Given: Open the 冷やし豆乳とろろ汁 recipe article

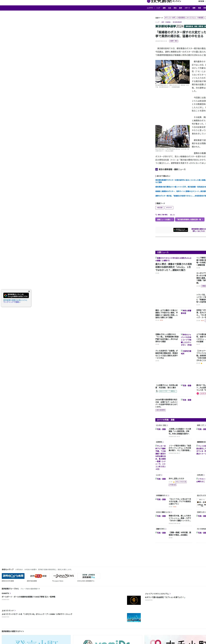Looking at the screenshot, I should (x=176, y=478).
